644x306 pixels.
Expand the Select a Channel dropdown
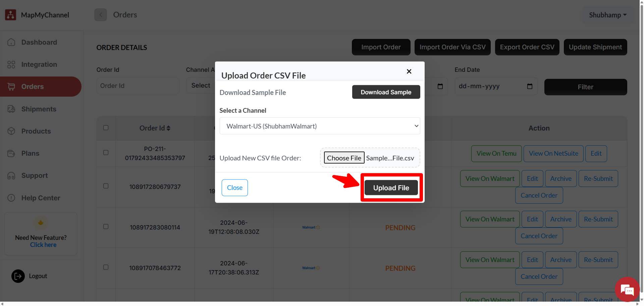tap(320, 126)
